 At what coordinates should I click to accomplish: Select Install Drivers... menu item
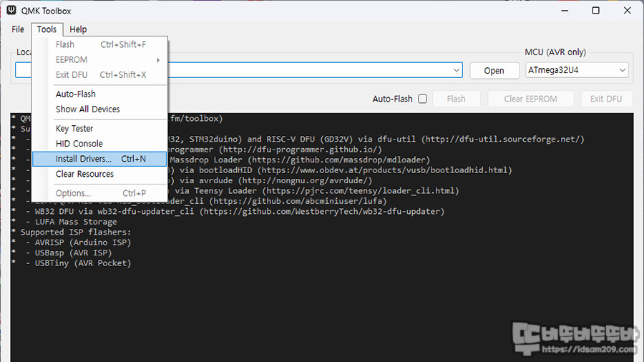pyautogui.click(x=99, y=159)
